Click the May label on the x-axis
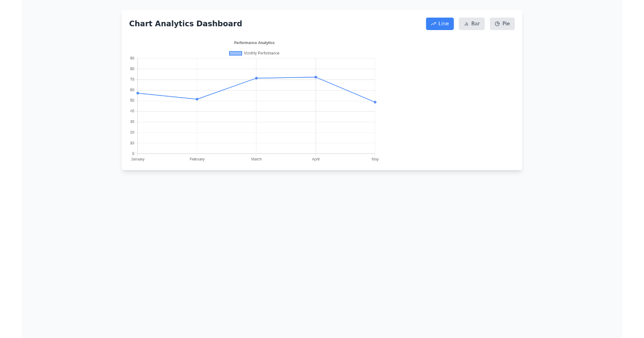Image resolution: width=644 pixels, height=338 pixels. point(375,159)
